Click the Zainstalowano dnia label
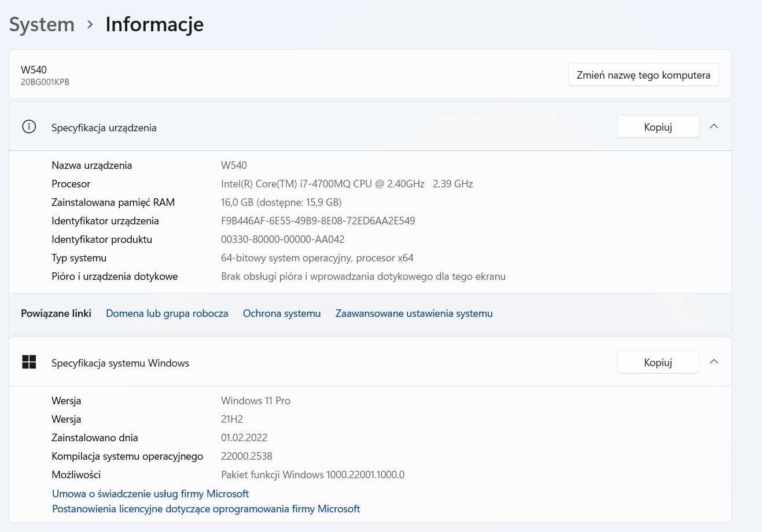Viewport: 762px width, 532px height. point(95,438)
